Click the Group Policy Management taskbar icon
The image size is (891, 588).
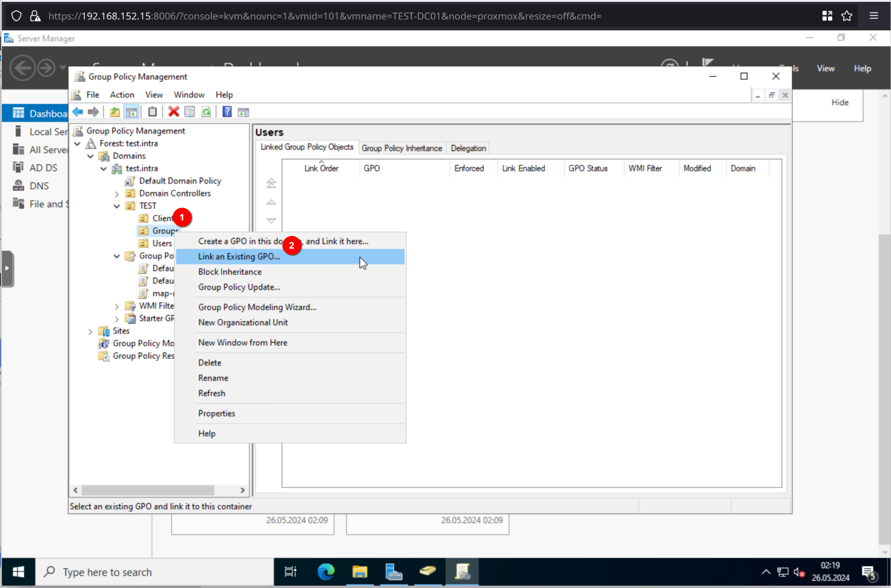[462, 572]
